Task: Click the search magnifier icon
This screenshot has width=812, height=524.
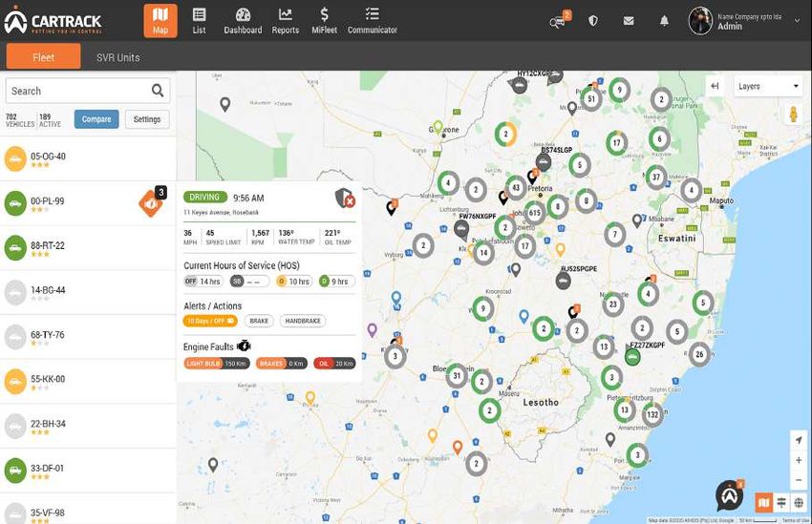Action: click(158, 91)
